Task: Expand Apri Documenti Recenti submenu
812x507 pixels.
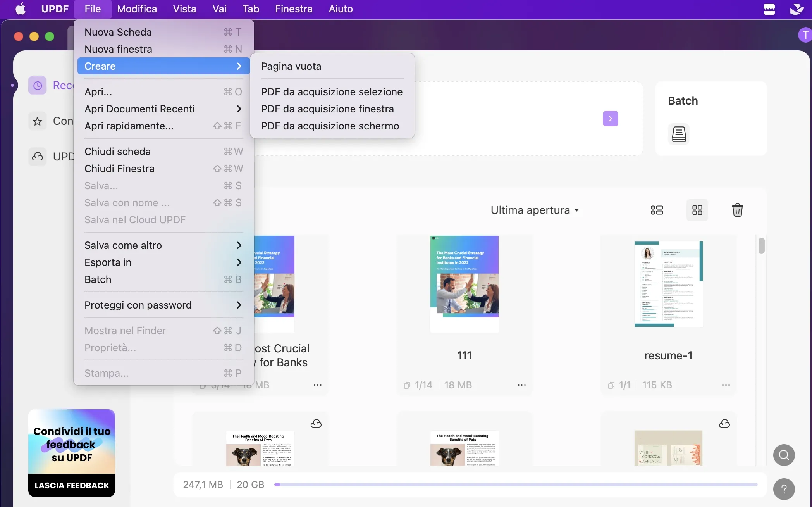Action: point(163,109)
